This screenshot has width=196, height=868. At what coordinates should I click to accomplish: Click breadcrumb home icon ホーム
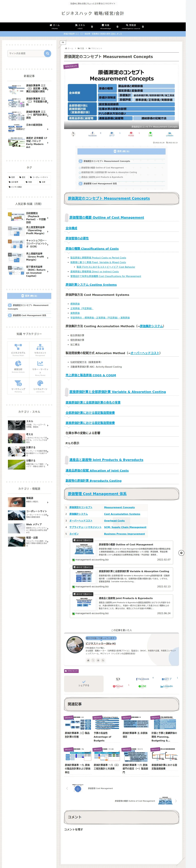tap(69, 48)
